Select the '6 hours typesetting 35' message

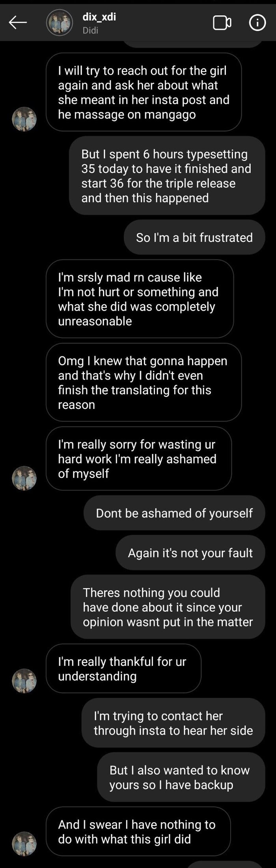[167, 176]
